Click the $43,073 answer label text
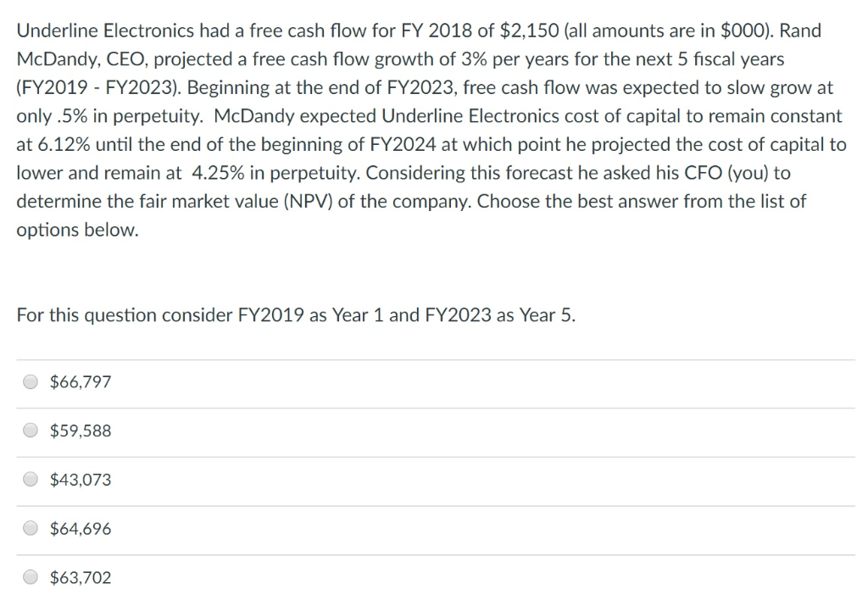Viewport: 868px width, 600px height. [x=81, y=480]
